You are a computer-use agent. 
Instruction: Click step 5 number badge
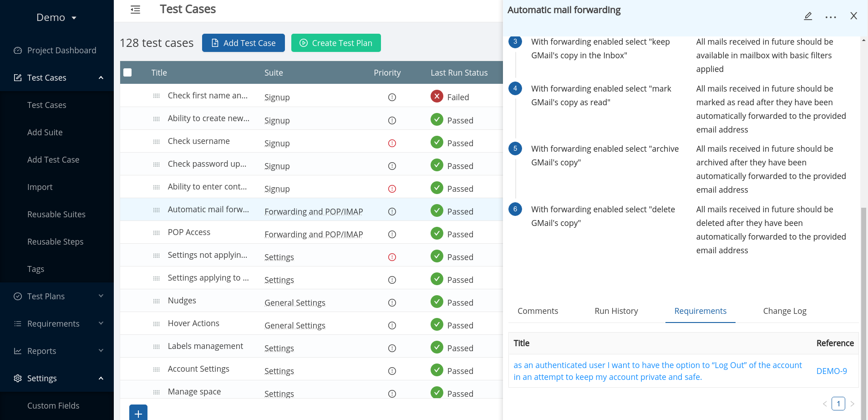(515, 149)
